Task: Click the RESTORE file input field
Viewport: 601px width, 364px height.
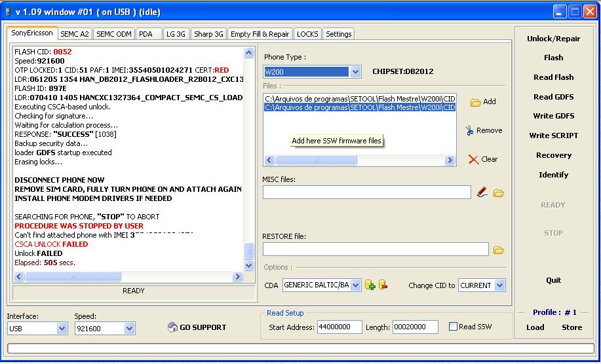Action: point(376,249)
